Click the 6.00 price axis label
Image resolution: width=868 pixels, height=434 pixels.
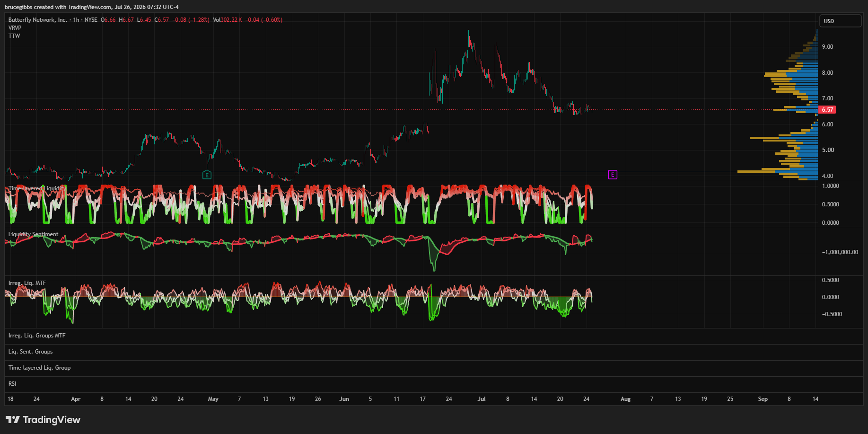828,124
